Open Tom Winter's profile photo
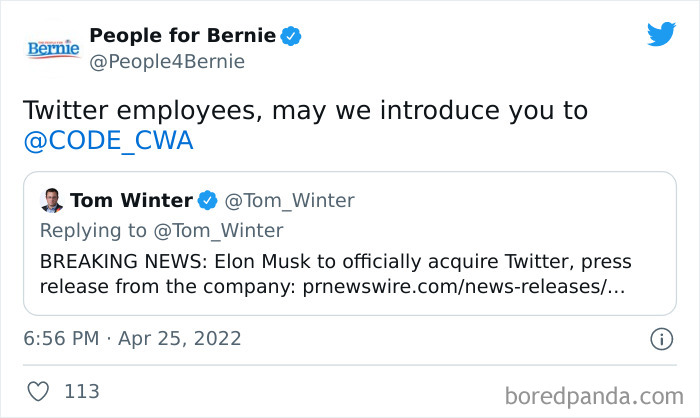The height and width of the screenshot is (418, 700). pyautogui.click(x=53, y=200)
